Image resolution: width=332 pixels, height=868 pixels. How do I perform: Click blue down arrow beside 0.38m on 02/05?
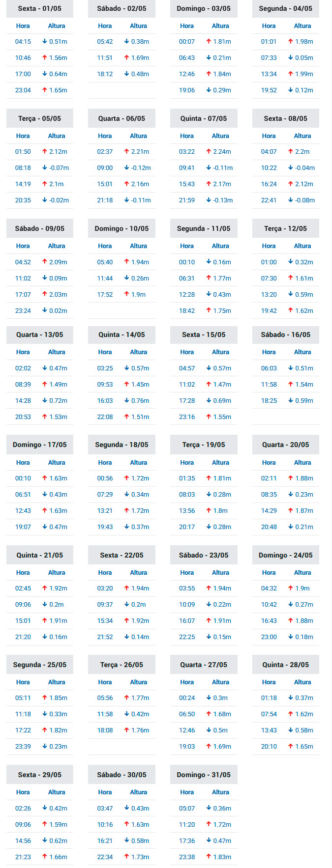126,42
